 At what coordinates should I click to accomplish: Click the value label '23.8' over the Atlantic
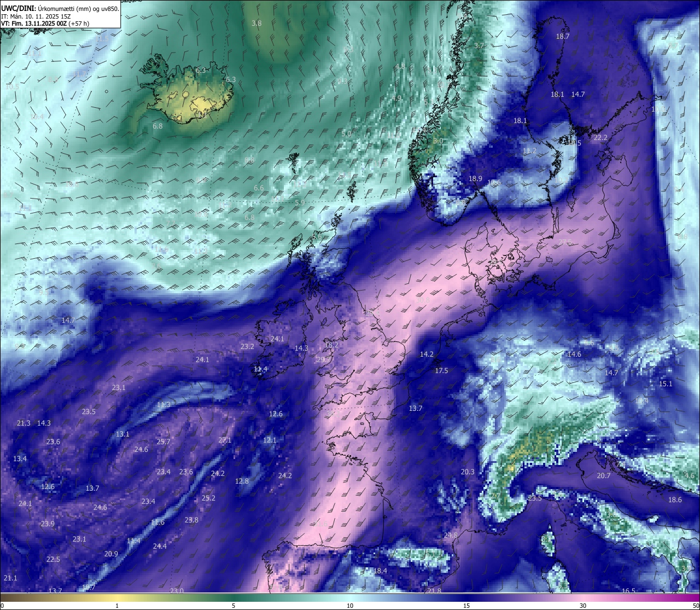tap(191, 520)
